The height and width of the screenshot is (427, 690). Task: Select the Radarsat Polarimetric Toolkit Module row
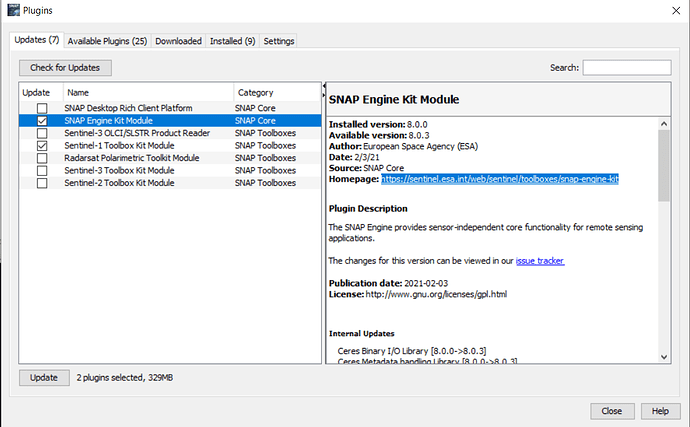[170, 158]
